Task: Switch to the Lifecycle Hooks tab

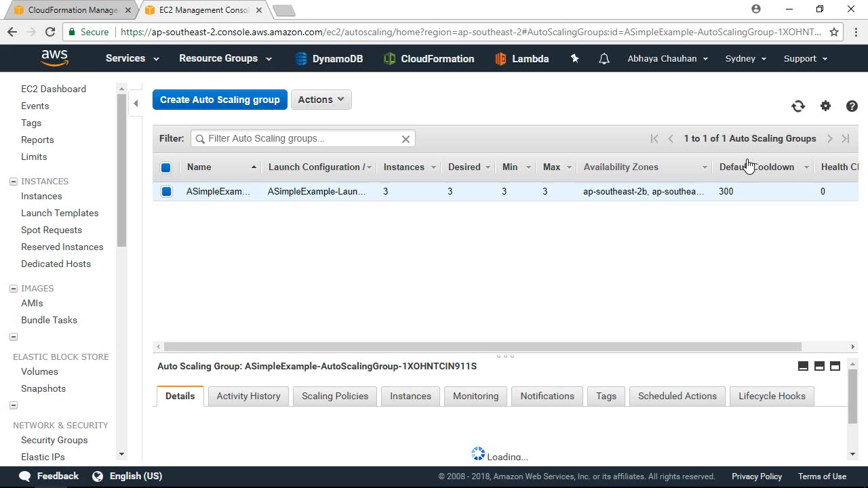Action: (x=772, y=396)
